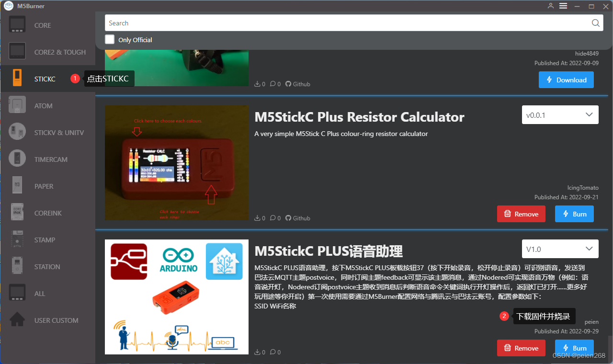
Task: Switch to the STATION tab label
Action: pyautogui.click(x=47, y=267)
